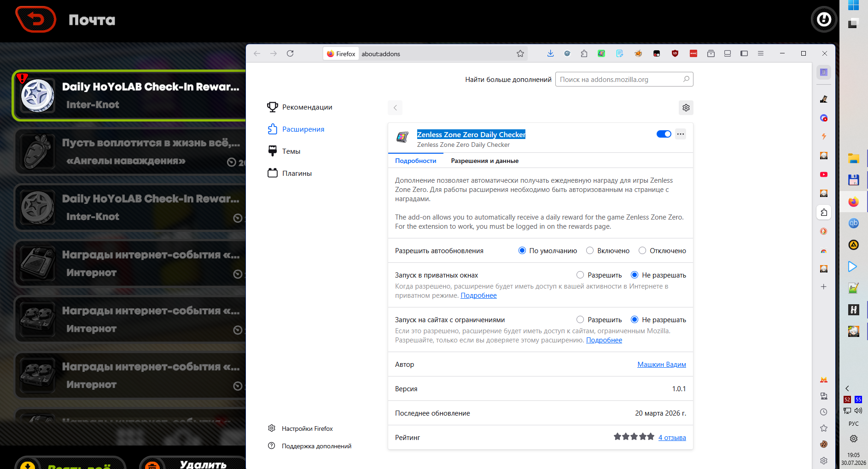868x469 pixels.
Task: Click the add-ons tools gear icon
Action: pyautogui.click(x=686, y=108)
